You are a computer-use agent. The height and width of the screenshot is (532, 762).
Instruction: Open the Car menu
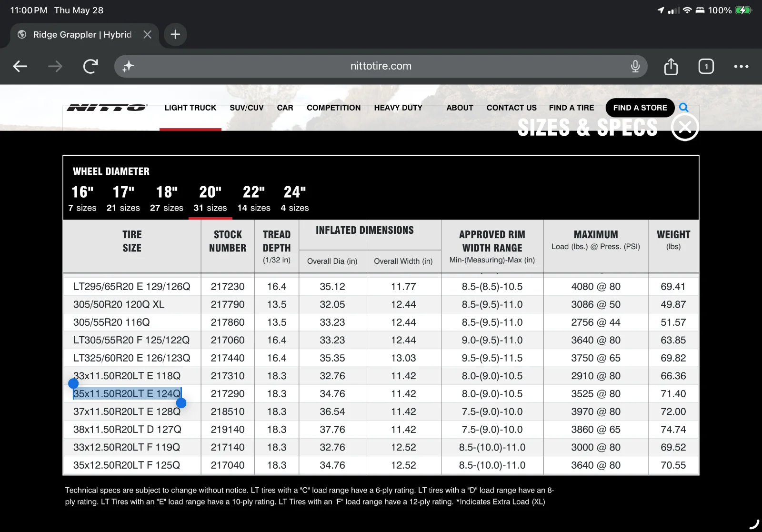pos(285,108)
